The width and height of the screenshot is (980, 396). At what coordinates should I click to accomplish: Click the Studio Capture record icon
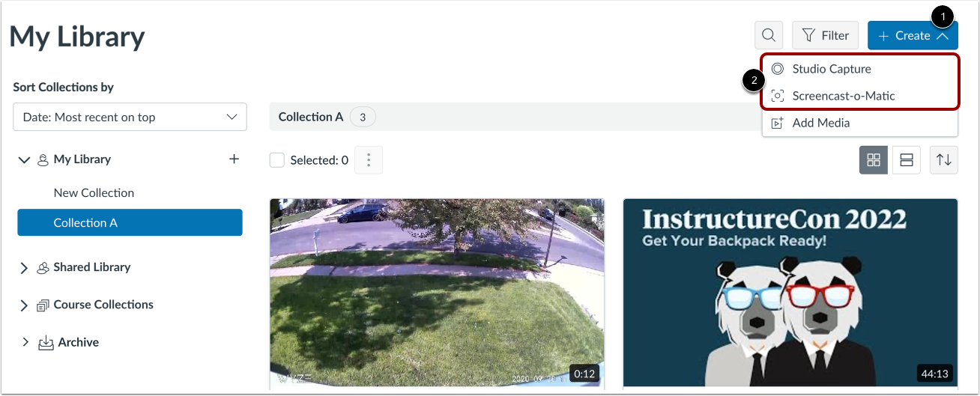(x=778, y=69)
